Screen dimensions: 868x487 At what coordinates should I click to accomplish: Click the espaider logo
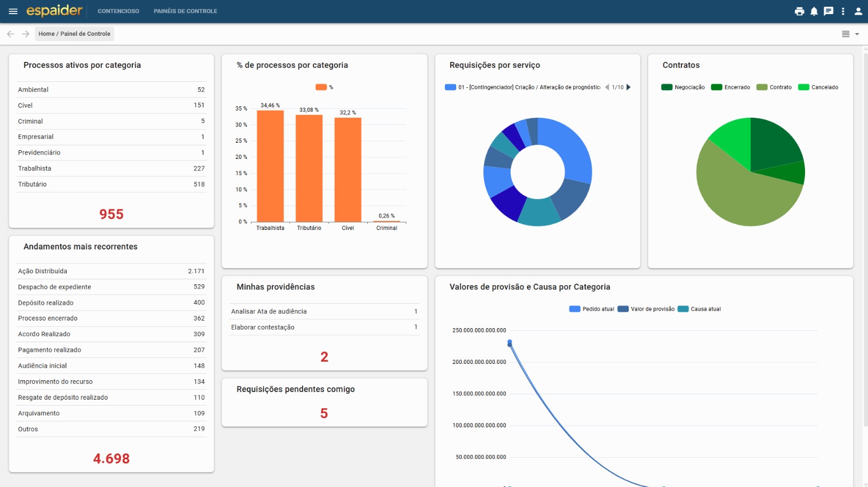pos(54,11)
